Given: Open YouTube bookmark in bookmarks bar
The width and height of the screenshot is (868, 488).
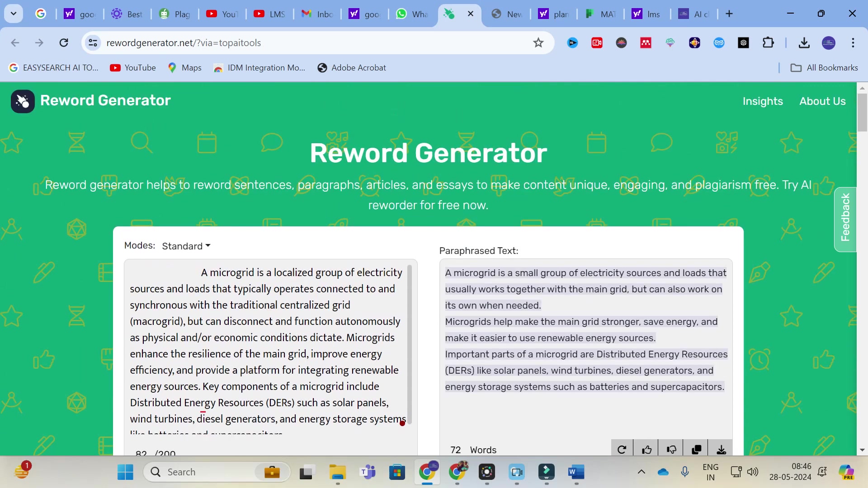Looking at the screenshot, I should (133, 68).
